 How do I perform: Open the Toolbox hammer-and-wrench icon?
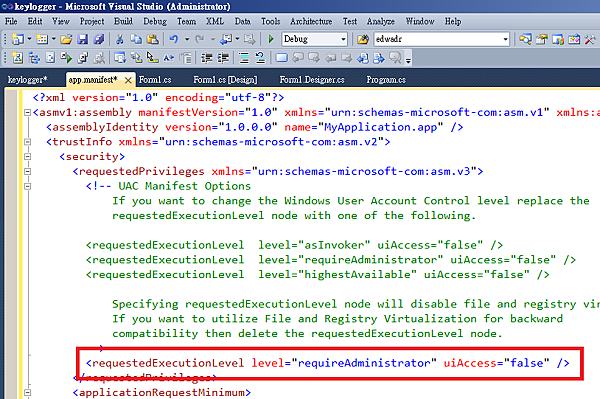pos(590,39)
